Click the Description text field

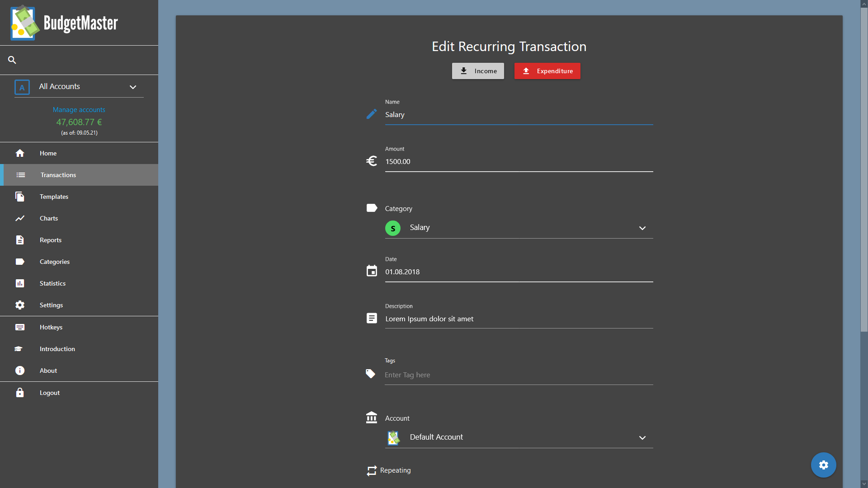(x=519, y=319)
